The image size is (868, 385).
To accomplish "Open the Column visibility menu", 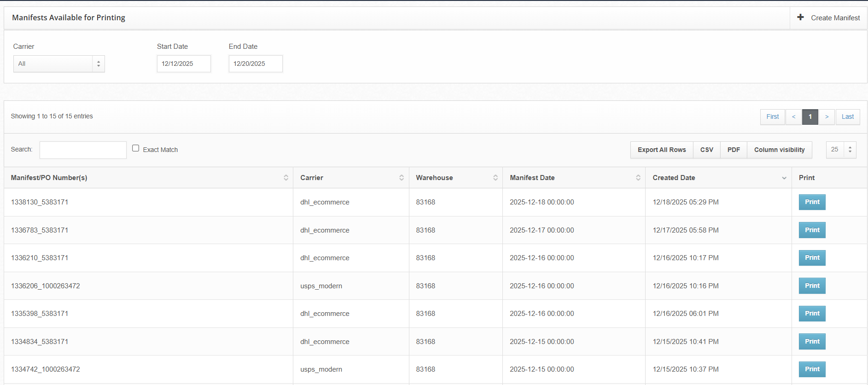I will click(x=779, y=150).
